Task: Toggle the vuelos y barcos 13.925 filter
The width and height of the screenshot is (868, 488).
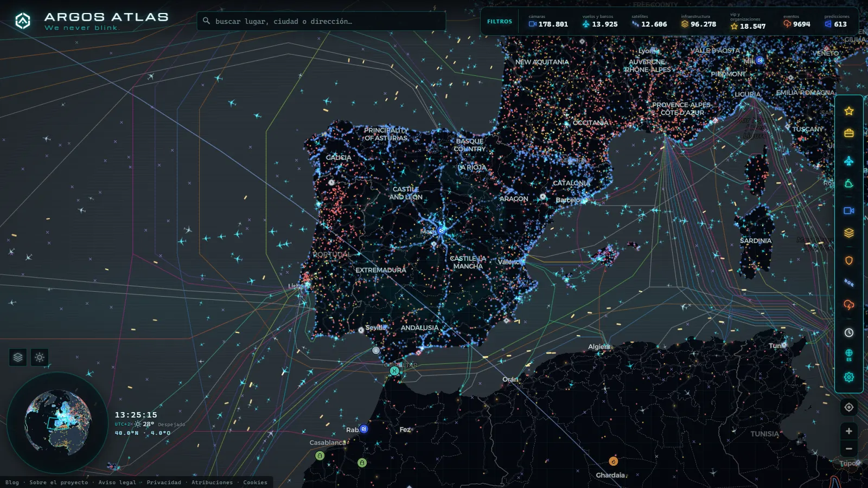Action: point(599,21)
